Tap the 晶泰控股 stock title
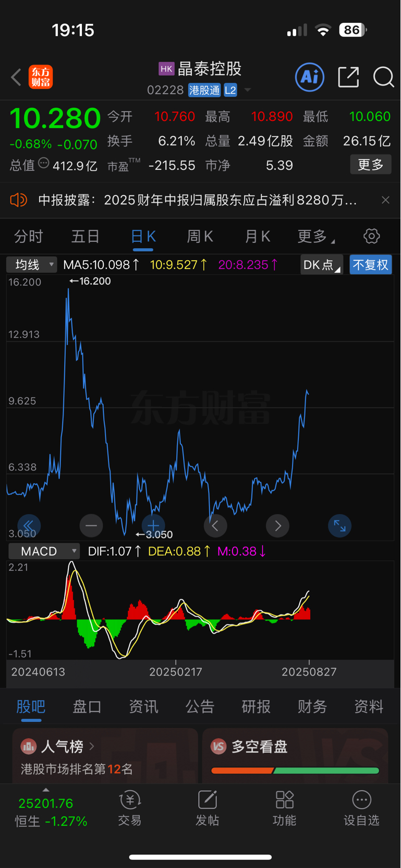Screen dimensions: 401x868 [210, 69]
